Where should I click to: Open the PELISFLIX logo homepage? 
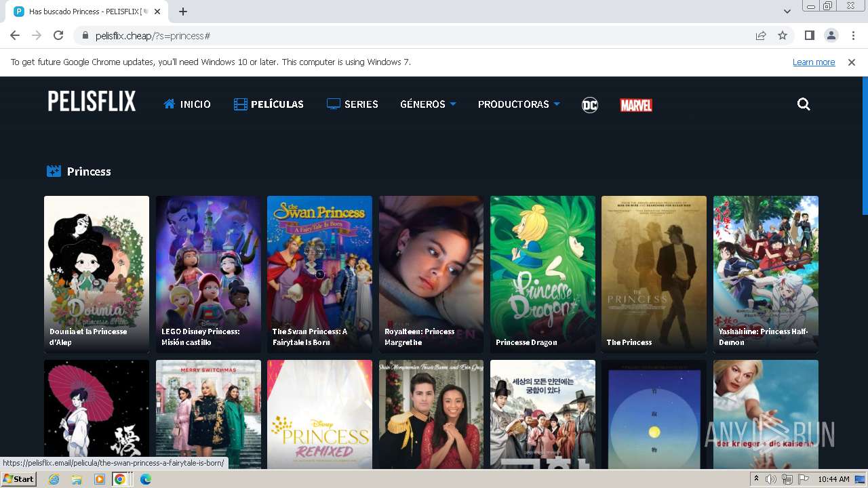point(92,102)
